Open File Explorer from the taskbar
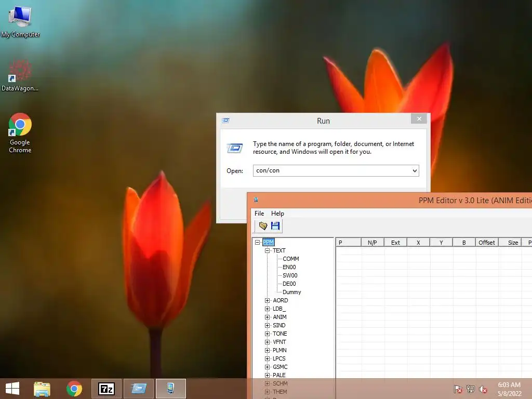 (42, 389)
